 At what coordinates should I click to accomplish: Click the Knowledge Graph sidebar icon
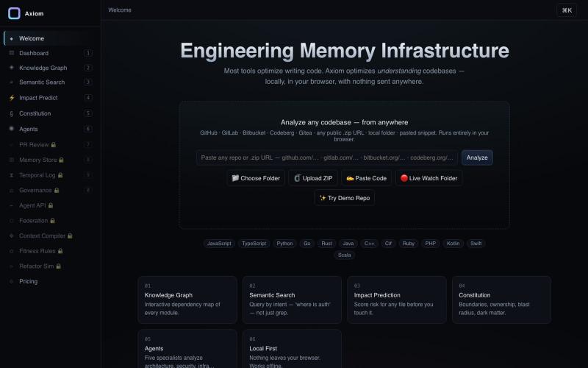pos(12,68)
